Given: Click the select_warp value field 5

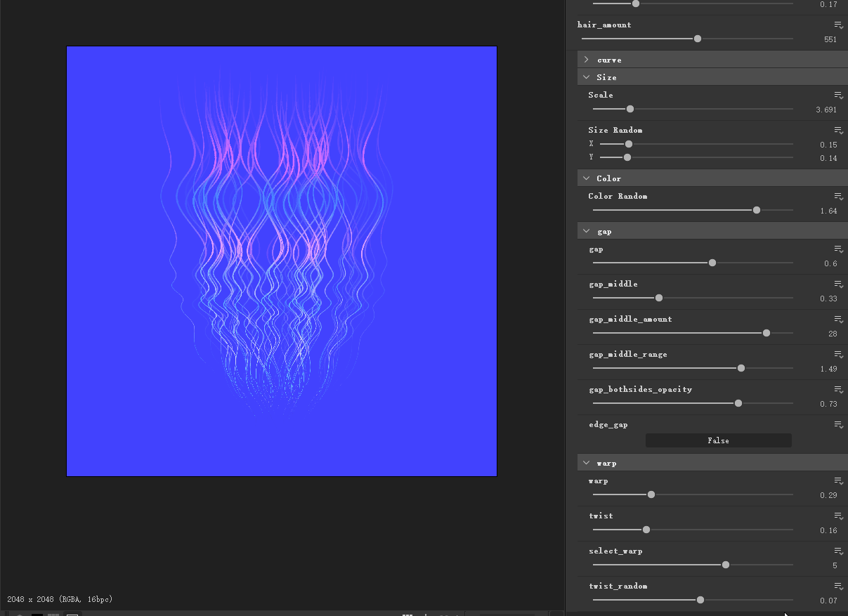Looking at the screenshot, I should pos(835,566).
